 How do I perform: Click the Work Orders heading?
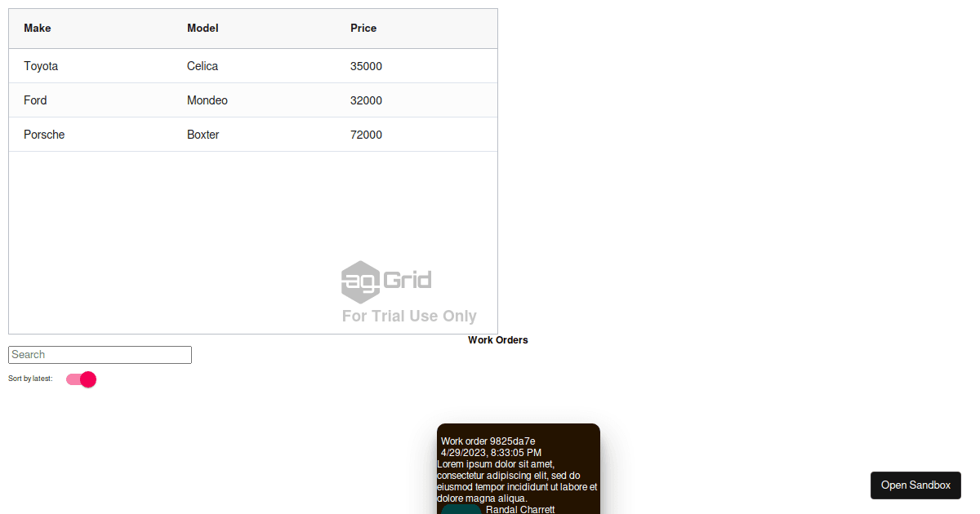497,340
